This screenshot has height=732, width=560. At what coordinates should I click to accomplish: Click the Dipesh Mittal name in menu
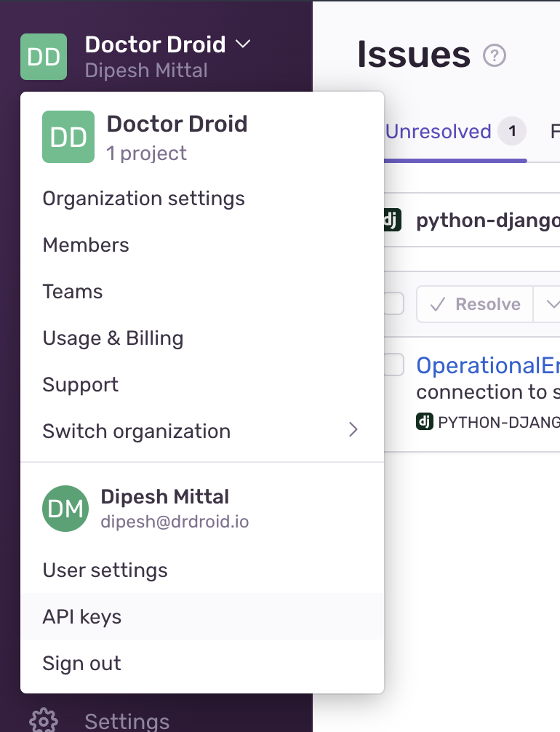[165, 497]
